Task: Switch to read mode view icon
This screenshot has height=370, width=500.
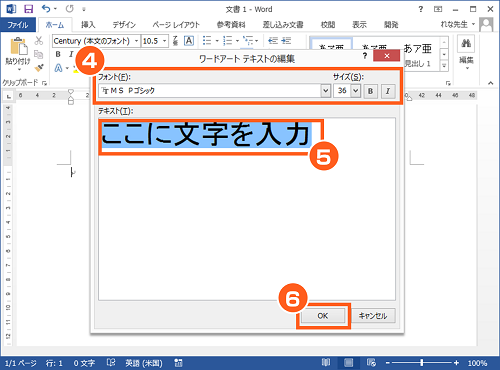Action: [326, 363]
